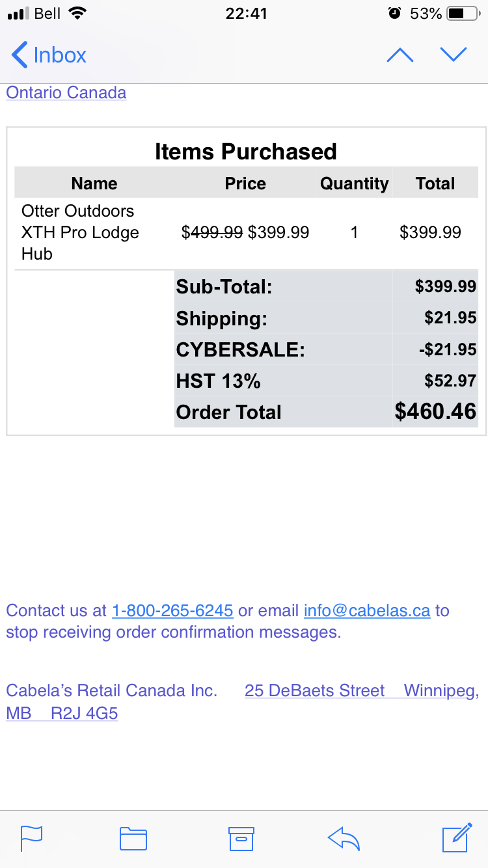Compose a new message with pencil icon
This screenshot has height=868, width=488.
[x=457, y=837]
